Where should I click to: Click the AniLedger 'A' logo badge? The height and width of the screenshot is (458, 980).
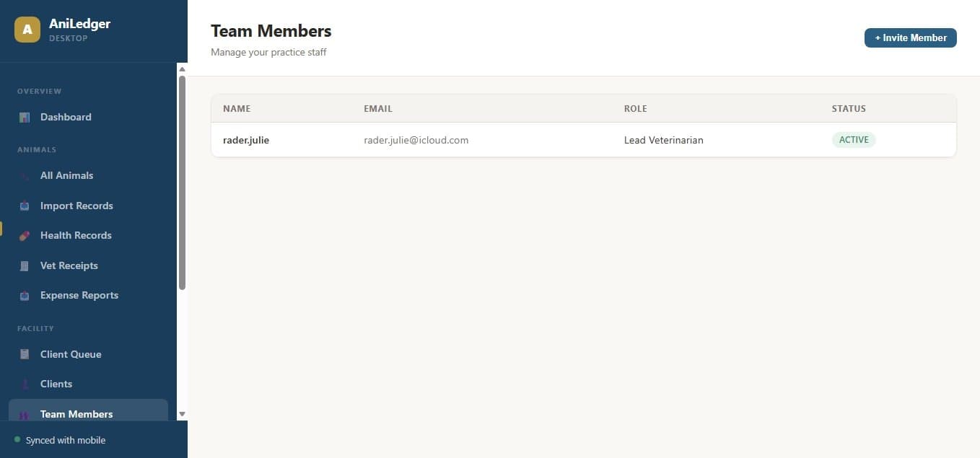pyautogui.click(x=27, y=30)
